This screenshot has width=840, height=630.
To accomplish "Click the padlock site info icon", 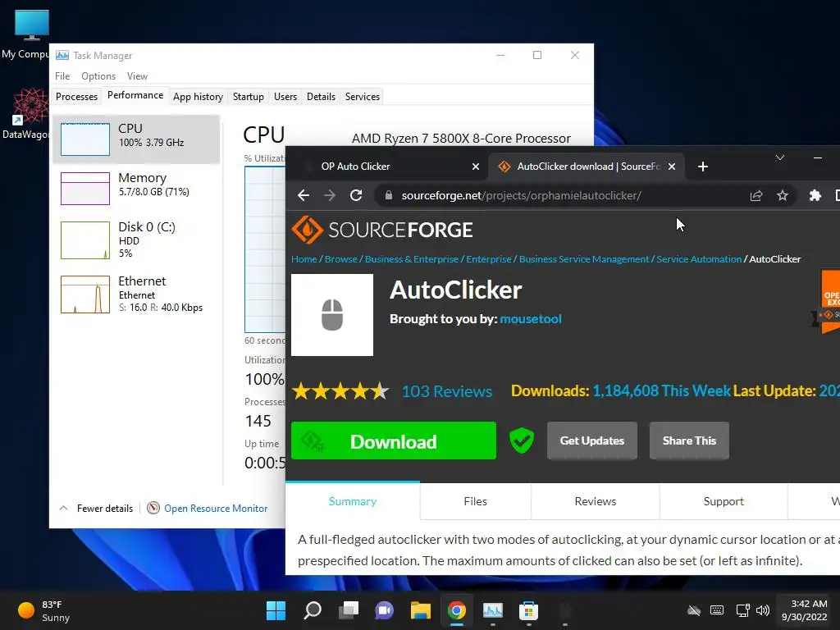I will click(388, 195).
